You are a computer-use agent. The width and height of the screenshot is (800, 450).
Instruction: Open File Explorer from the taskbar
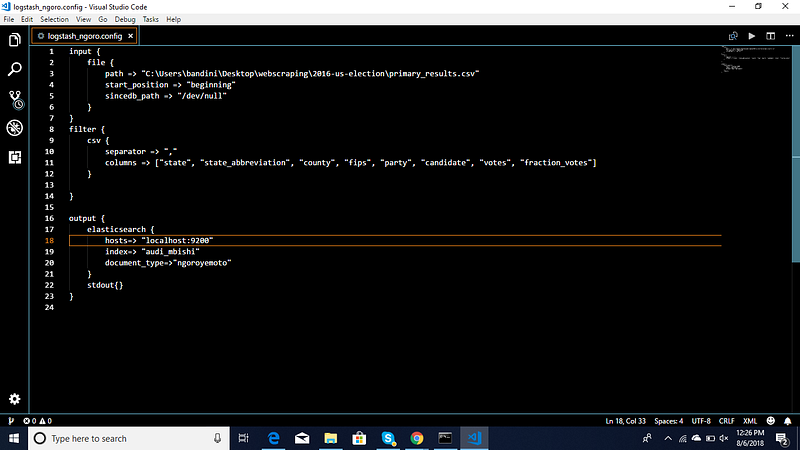331,438
